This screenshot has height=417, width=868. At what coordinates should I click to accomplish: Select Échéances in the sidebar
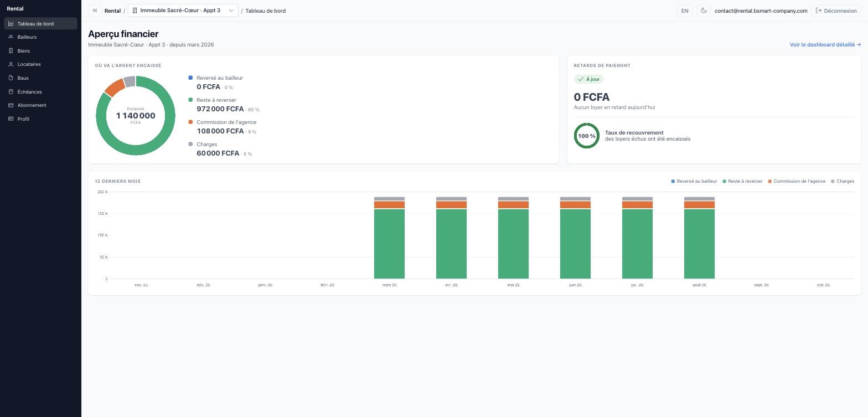40,92
